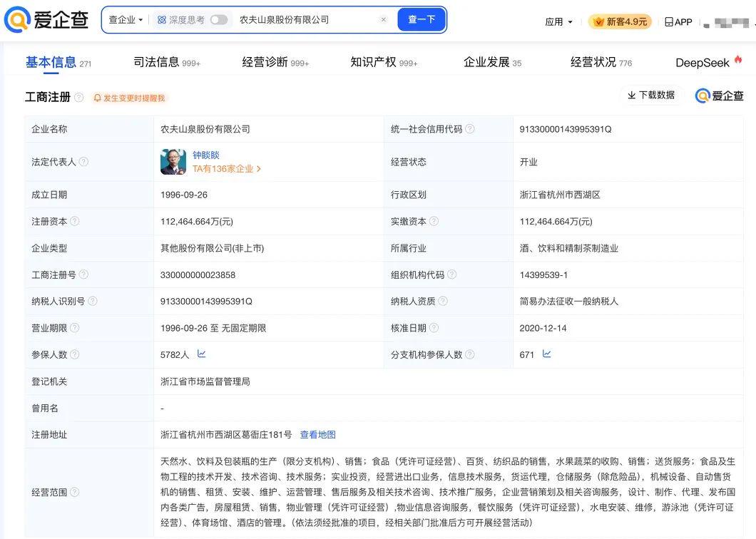Expand TA有136家企业 link
Image resolution: width=756 pixels, height=539 pixels.
pyautogui.click(x=227, y=169)
